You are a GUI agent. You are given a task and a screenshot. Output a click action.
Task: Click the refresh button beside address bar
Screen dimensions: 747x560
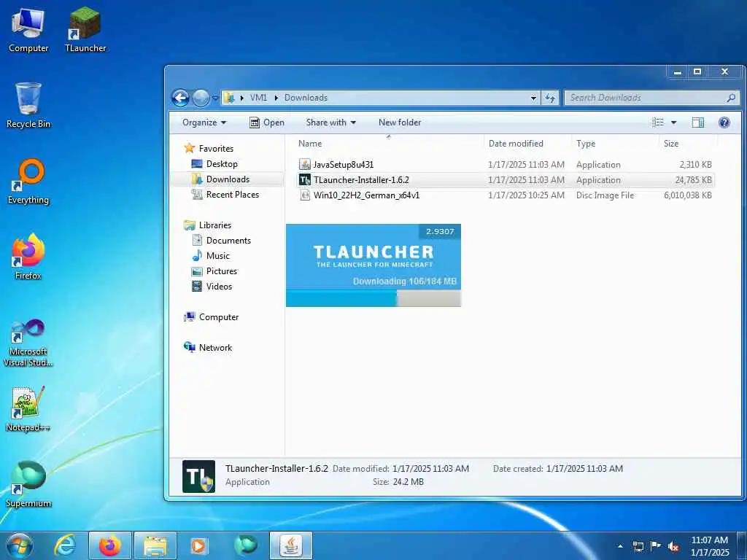[550, 98]
